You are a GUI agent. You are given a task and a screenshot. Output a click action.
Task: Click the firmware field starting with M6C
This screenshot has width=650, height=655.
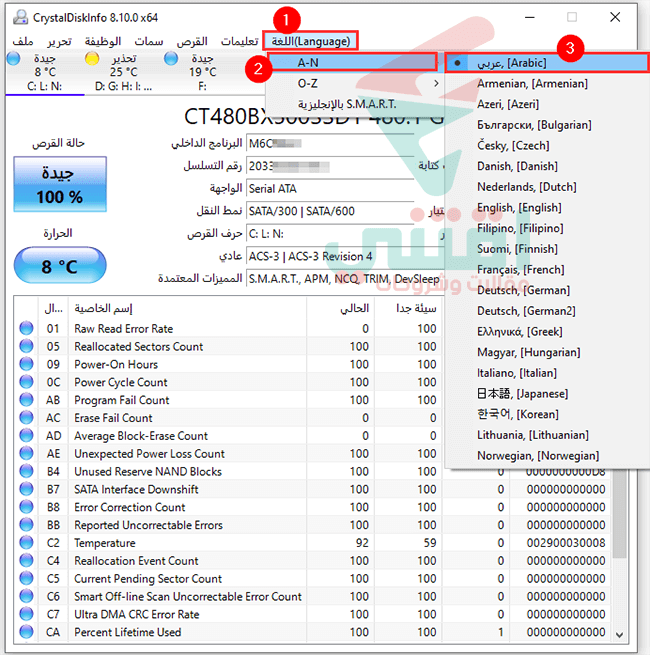click(x=330, y=144)
